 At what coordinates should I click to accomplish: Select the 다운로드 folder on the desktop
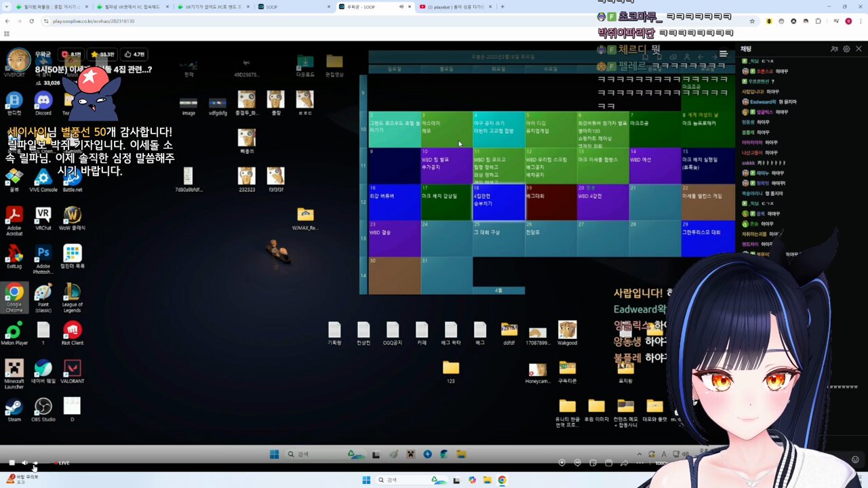tap(305, 66)
